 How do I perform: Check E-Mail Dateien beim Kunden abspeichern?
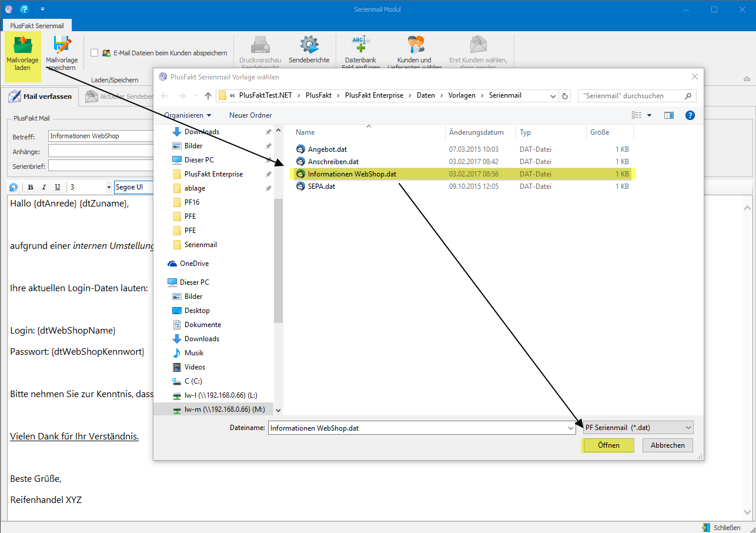tap(94, 53)
